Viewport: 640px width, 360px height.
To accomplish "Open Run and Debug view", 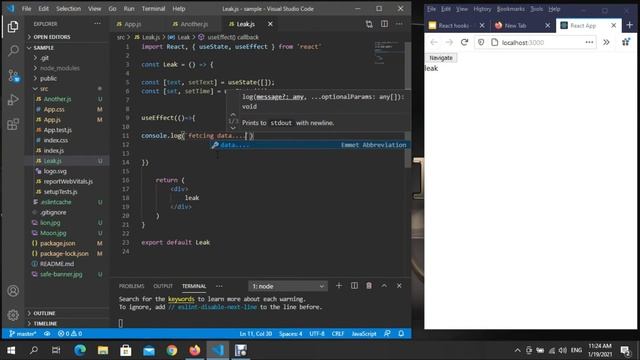I will pyautogui.click(x=13, y=100).
